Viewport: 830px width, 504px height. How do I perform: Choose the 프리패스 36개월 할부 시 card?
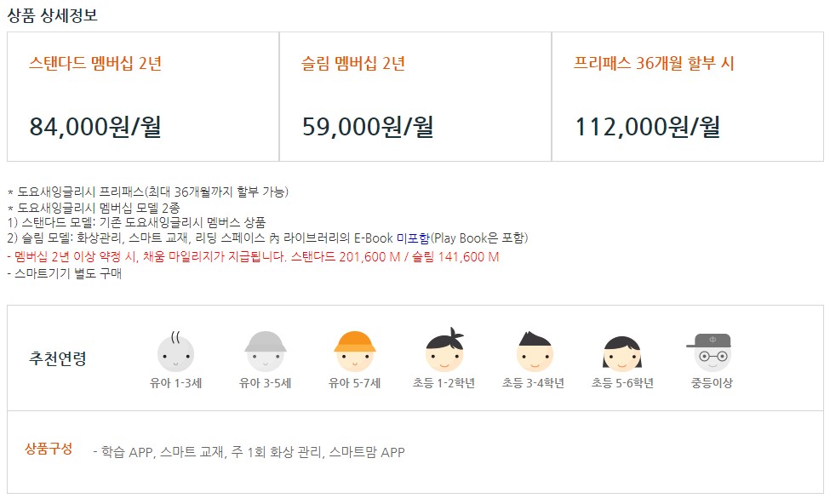(688, 96)
